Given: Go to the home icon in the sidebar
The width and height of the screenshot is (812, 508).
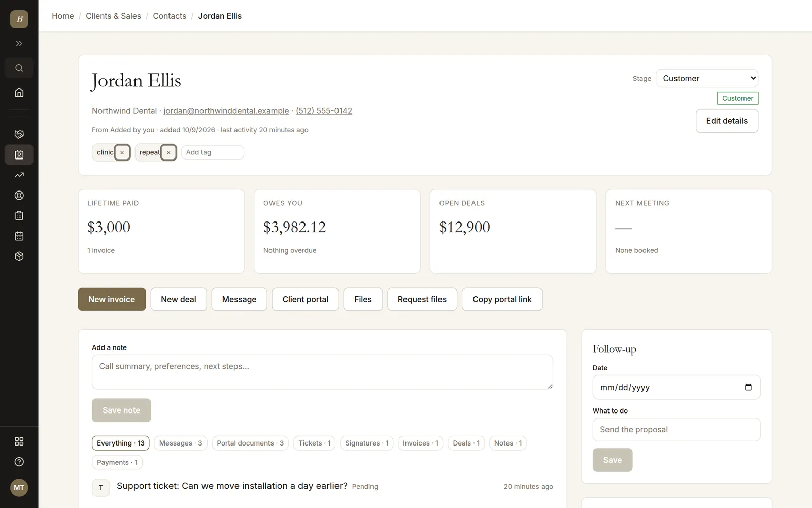Looking at the screenshot, I should coord(19,92).
